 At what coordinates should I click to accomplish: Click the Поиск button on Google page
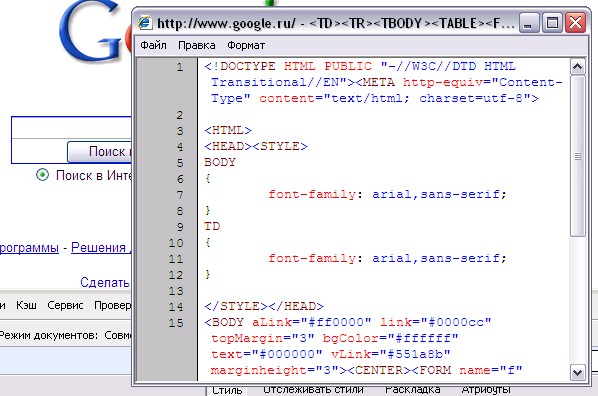click(x=100, y=151)
